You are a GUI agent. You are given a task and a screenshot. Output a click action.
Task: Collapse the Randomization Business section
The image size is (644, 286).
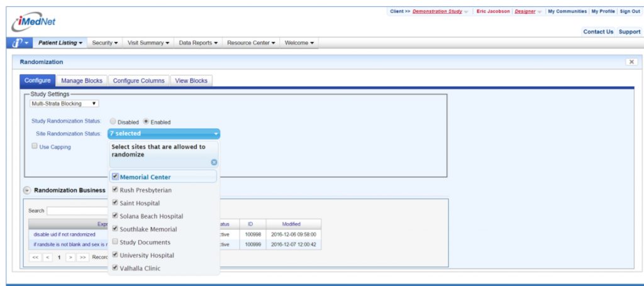27,190
